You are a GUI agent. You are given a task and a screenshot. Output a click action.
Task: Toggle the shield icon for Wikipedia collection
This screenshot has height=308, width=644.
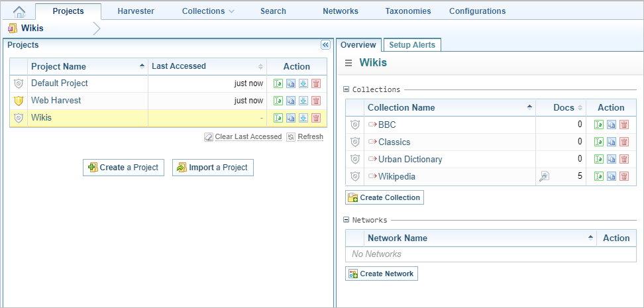click(354, 176)
